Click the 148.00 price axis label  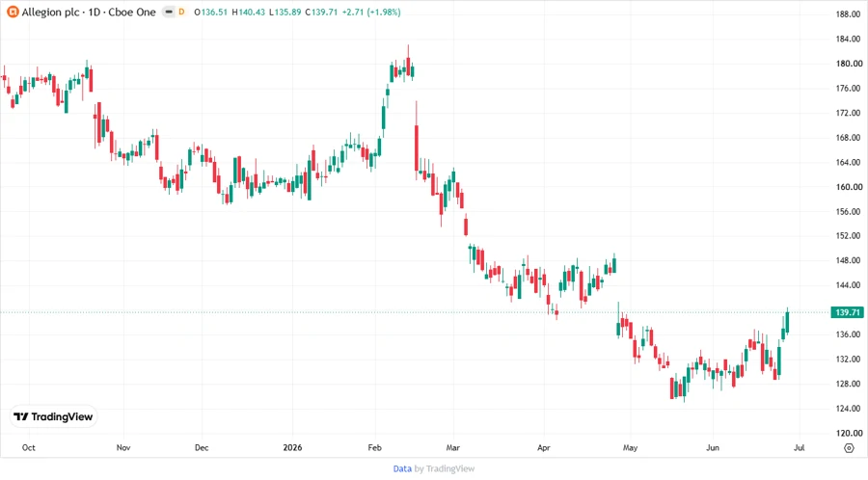[848, 260]
